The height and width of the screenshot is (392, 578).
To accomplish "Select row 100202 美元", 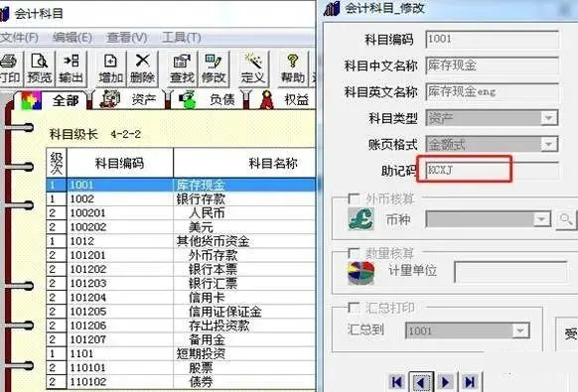I will [181, 227].
